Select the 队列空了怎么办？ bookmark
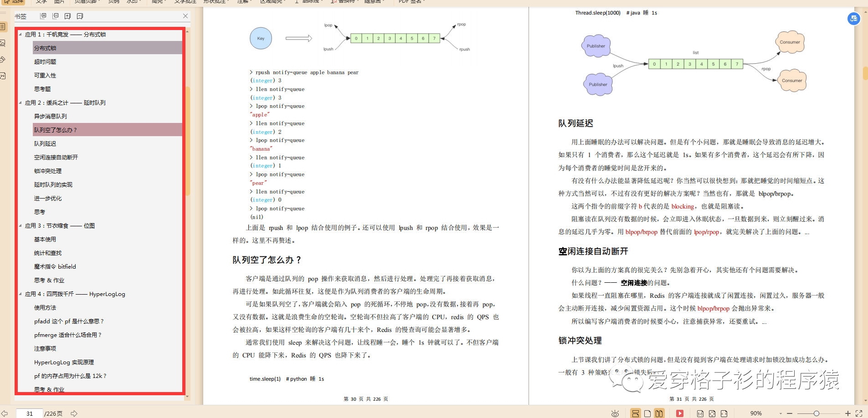Viewport: 868px width, 418px height. (108, 130)
